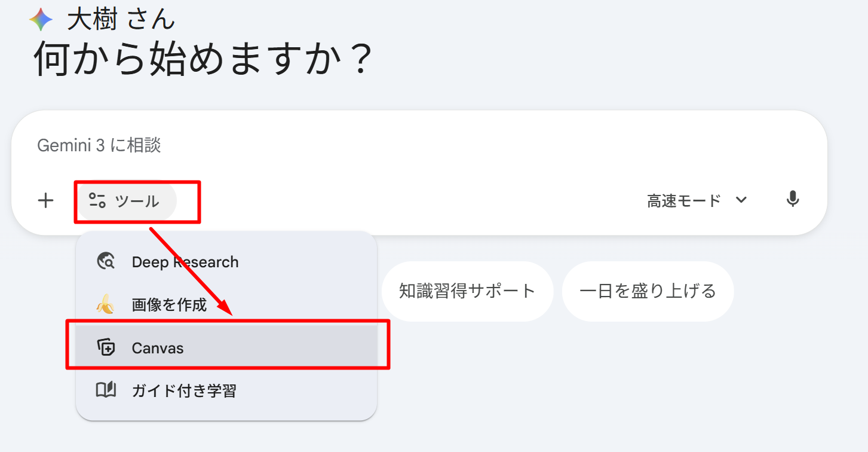Viewport: 868px width, 452px height.
Task: Click the microphone icon for voice input
Action: coord(792,200)
